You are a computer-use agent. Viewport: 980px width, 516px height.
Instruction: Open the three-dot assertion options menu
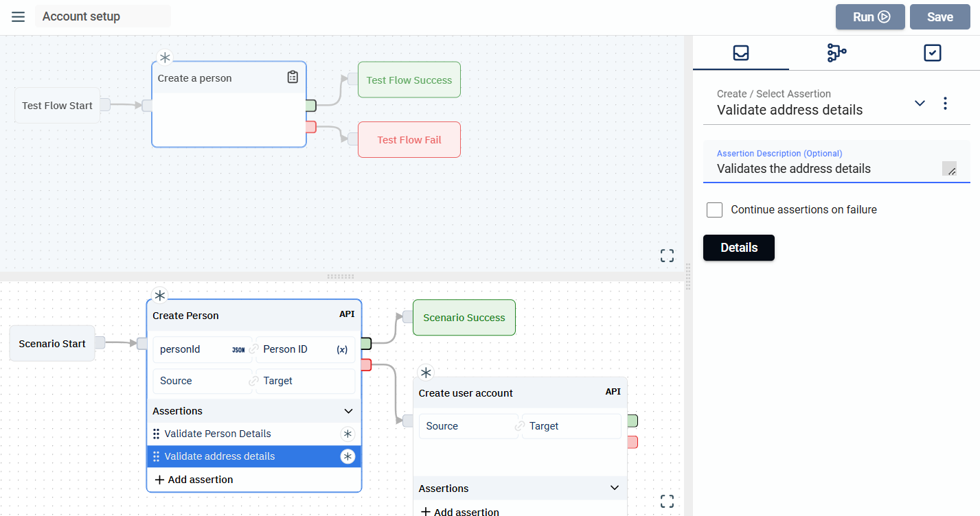tap(945, 103)
